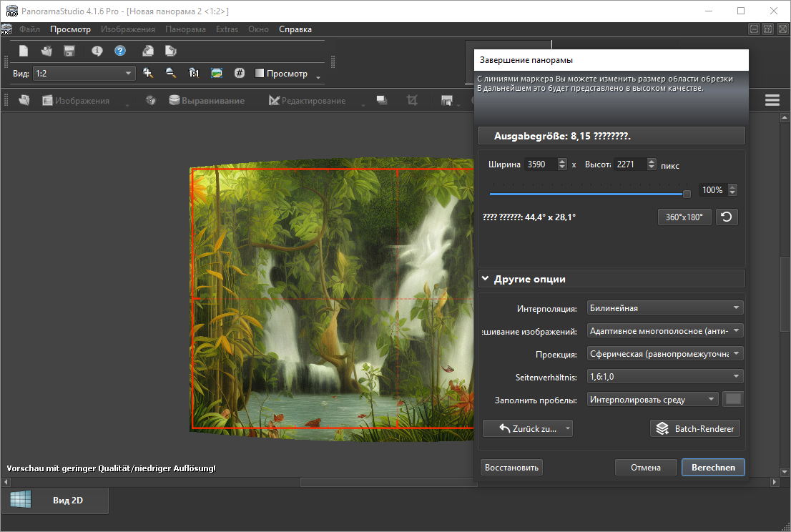Image resolution: width=791 pixels, height=532 pixels.
Task: Toggle the Просмотр preview checkbox
Action: click(x=260, y=74)
